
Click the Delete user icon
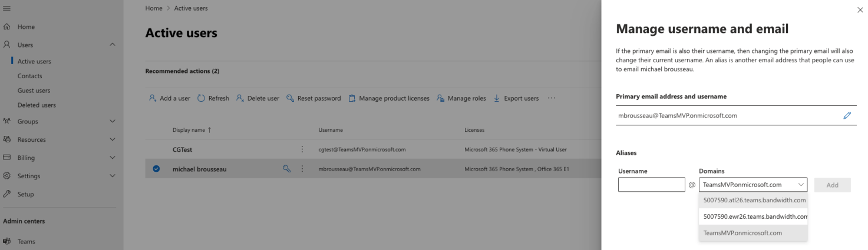point(240,98)
